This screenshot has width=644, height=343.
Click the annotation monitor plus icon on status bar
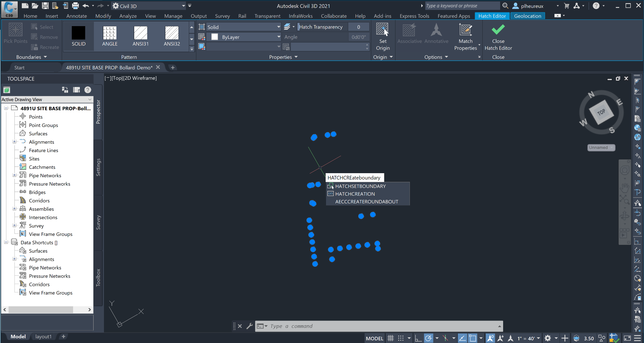[x=565, y=338]
